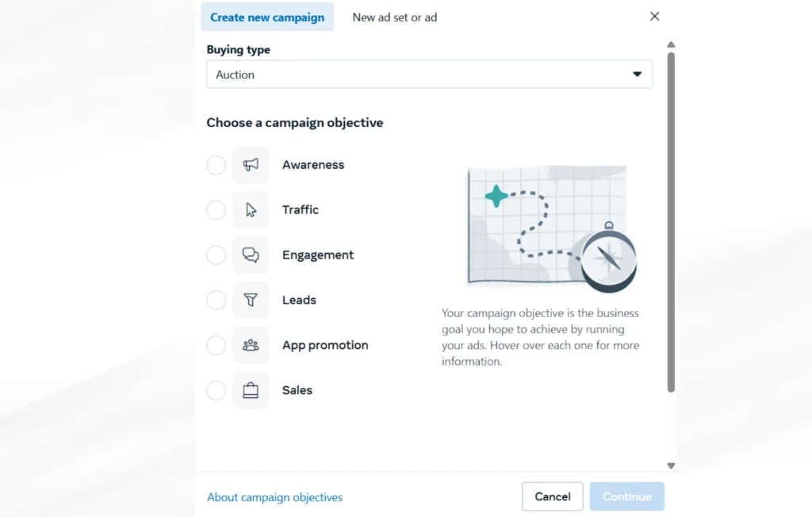Choose the Sales objective radio button
This screenshot has height=517, width=812.
tap(216, 390)
